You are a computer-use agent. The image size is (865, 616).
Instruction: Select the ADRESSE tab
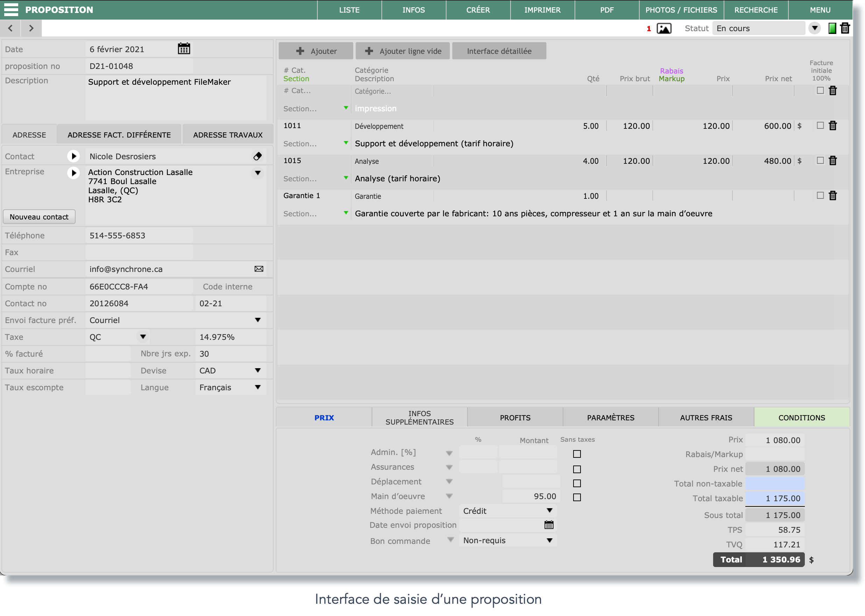[29, 135]
